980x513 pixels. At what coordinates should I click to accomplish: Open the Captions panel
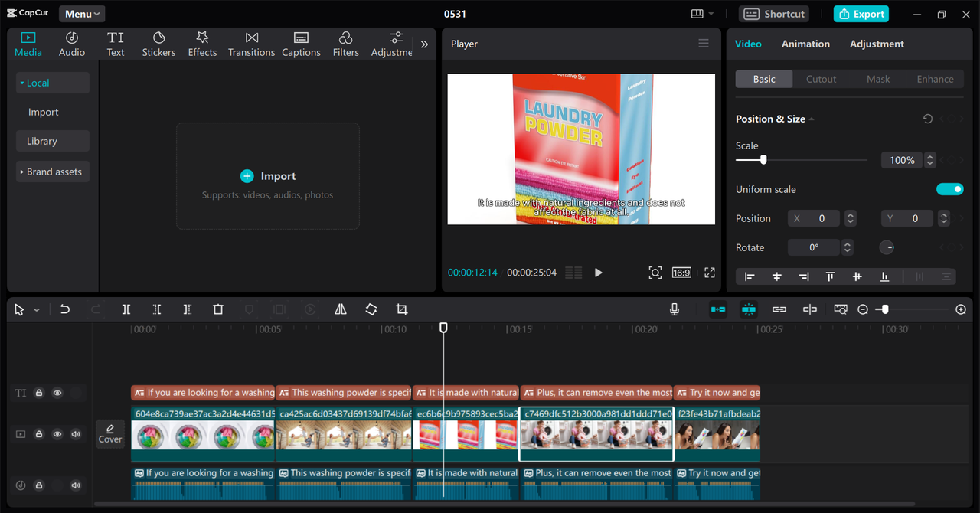pos(301,44)
